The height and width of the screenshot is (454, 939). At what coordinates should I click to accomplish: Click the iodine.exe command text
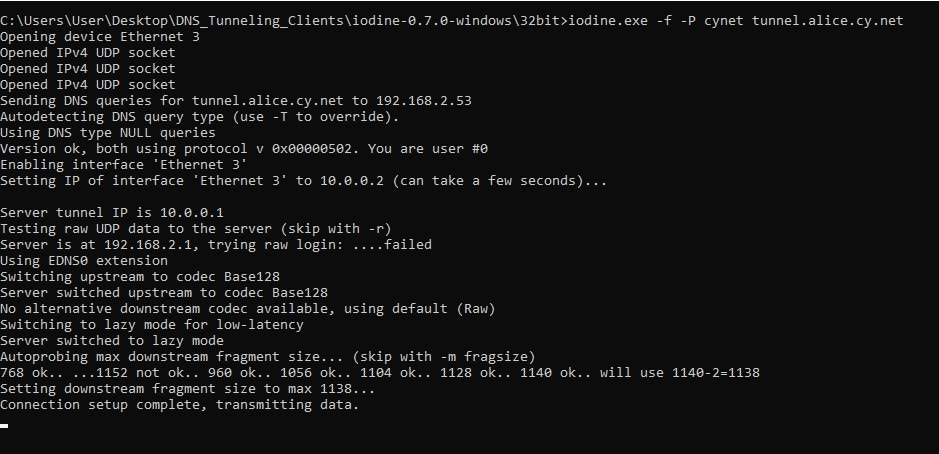click(608, 21)
